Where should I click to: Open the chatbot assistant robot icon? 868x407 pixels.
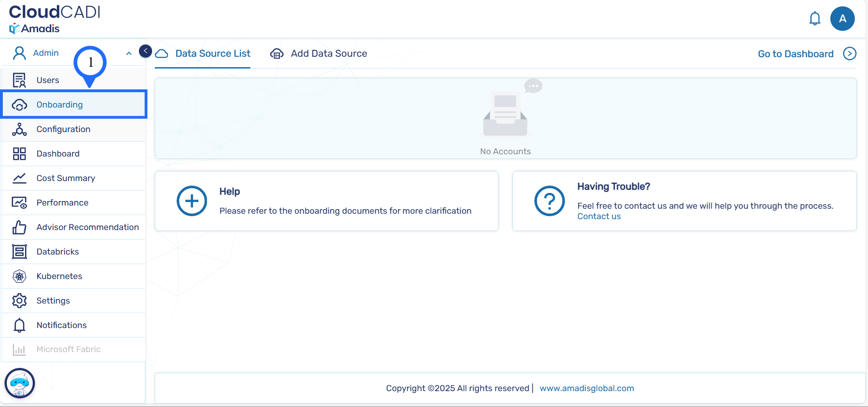[x=20, y=383]
